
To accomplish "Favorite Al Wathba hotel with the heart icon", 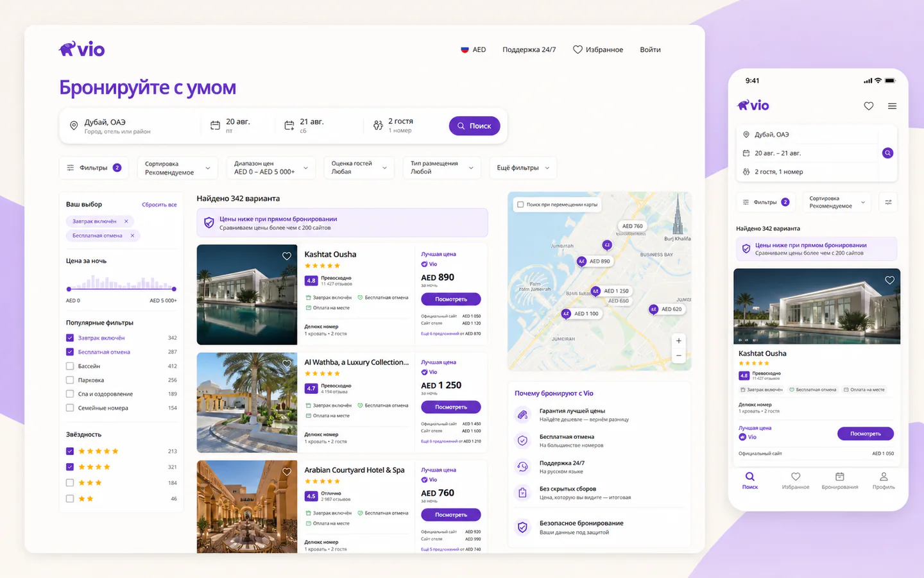I will 287,363.
